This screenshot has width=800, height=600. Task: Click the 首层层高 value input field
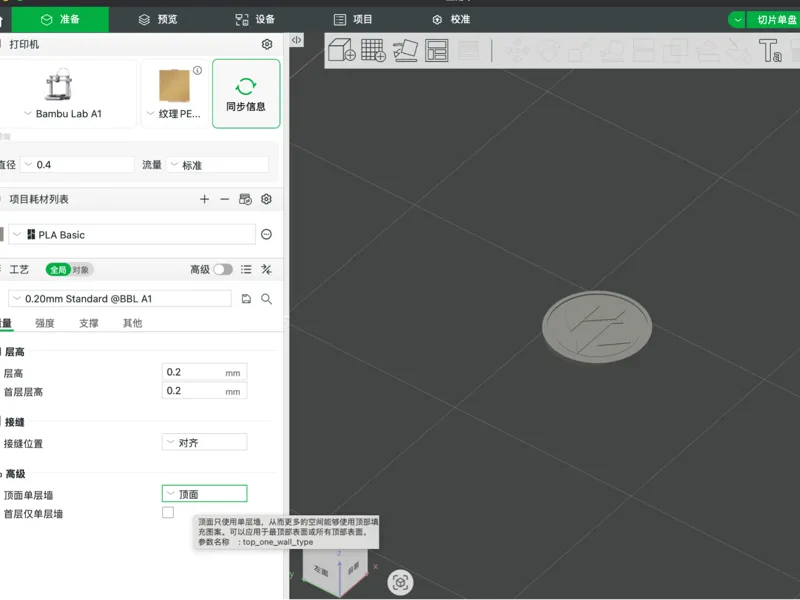205,391
